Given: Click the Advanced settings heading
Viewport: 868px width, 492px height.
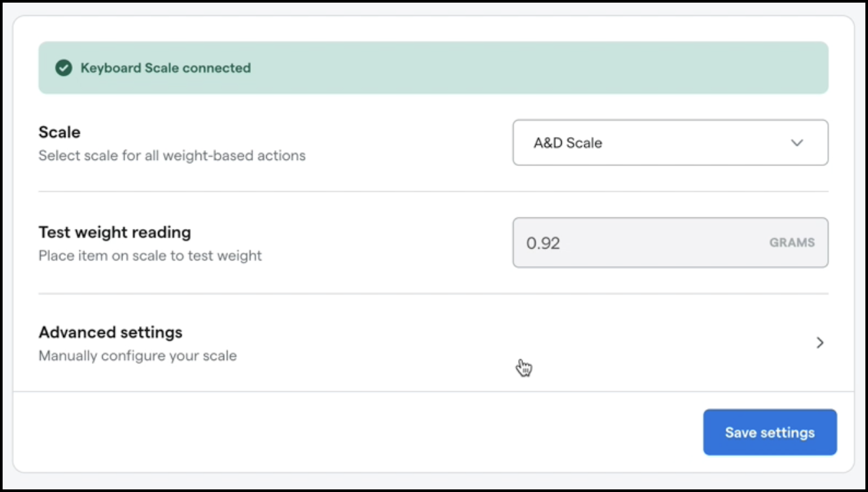Looking at the screenshot, I should pyautogui.click(x=110, y=333).
